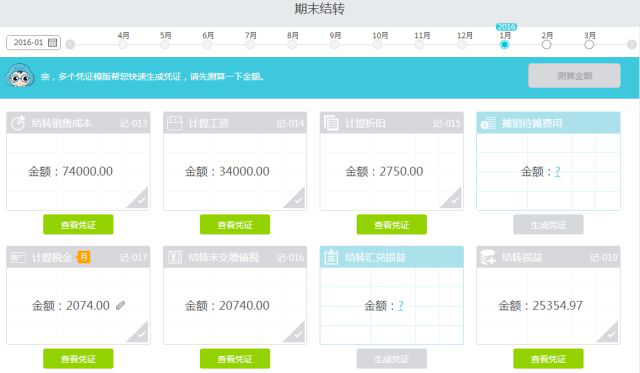Go to earlier months with the timeline's left arrow
Viewport: 640px width, 373px height.
70,44
